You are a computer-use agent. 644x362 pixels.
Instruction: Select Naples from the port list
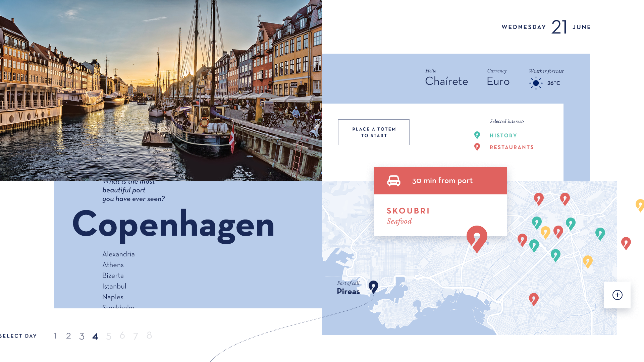tap(113, 297)
